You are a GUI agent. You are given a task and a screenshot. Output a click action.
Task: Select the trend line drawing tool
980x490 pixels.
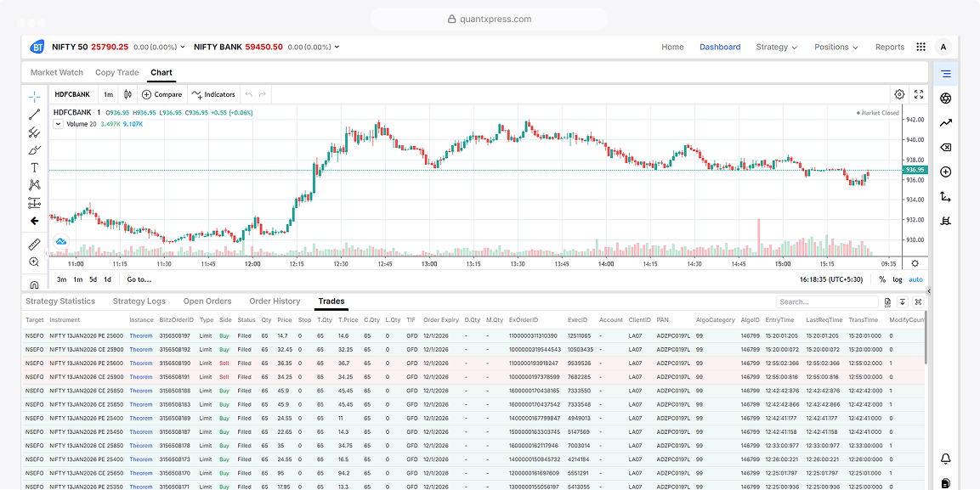[34, 115]
